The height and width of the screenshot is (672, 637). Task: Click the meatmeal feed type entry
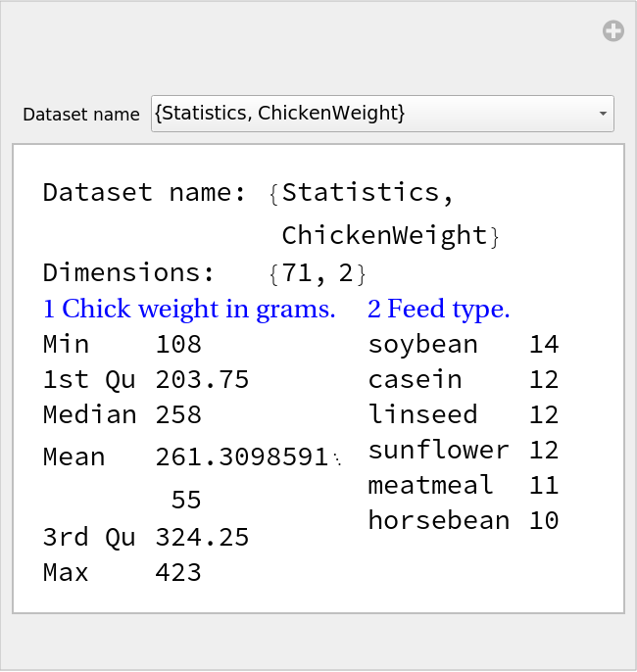click(x=430, y=485)
